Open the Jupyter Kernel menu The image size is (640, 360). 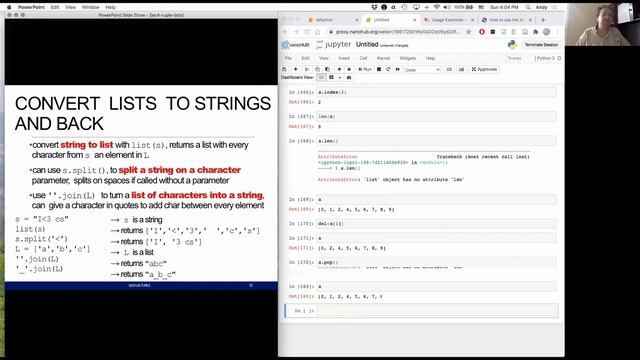(x=383, y=58)
